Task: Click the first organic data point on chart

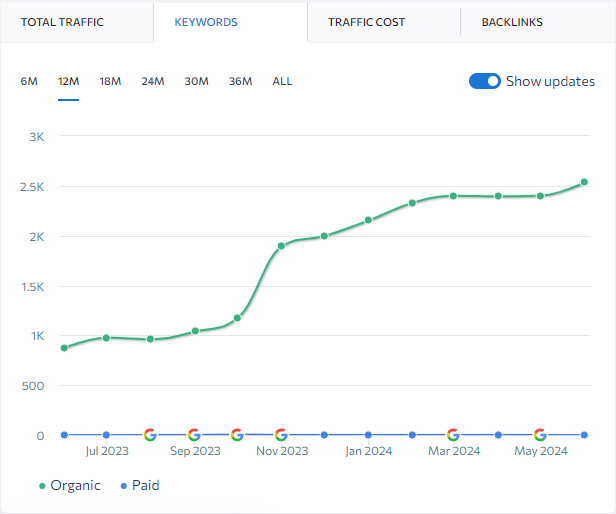Action: click(x=64, y=348)
